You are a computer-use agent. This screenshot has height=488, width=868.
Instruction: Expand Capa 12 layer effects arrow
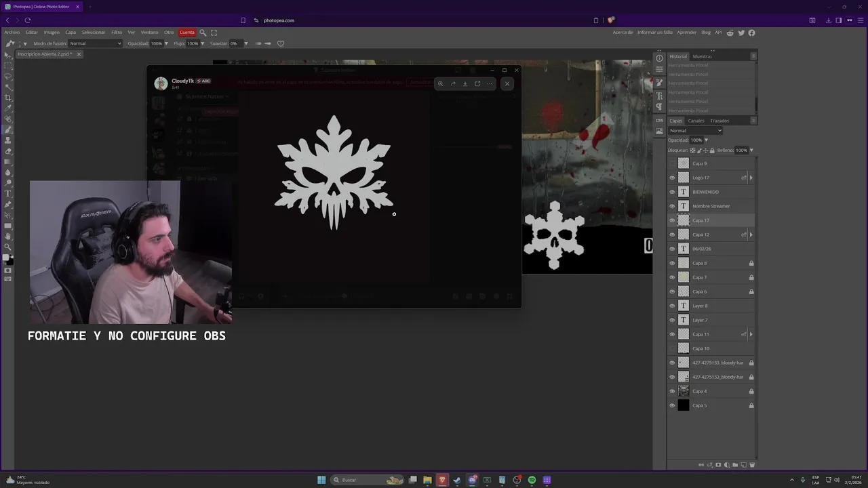pos(751,235)
